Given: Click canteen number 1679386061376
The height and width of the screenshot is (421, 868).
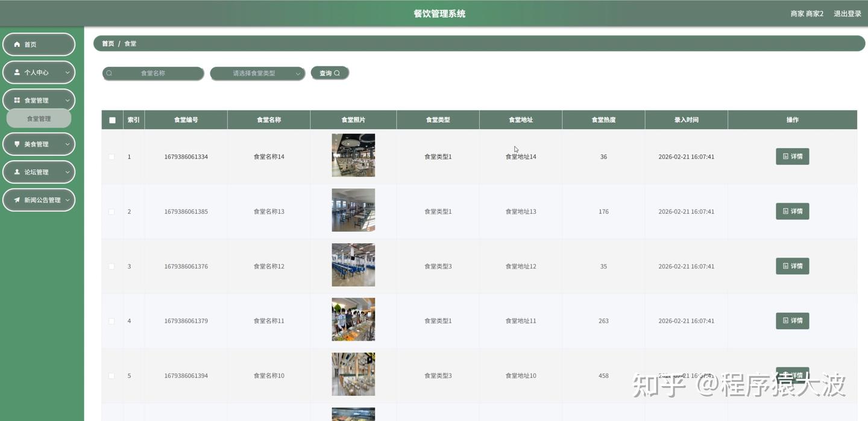Looking at the screenshot, I should coord(186,266).
